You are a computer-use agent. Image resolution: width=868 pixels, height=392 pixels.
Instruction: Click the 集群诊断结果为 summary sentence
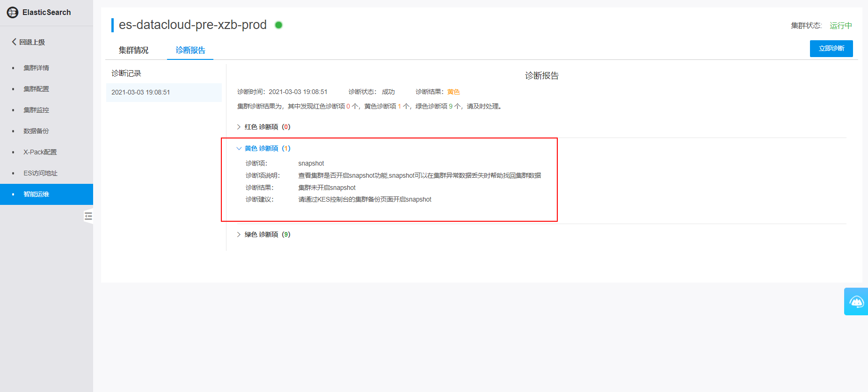370,106
